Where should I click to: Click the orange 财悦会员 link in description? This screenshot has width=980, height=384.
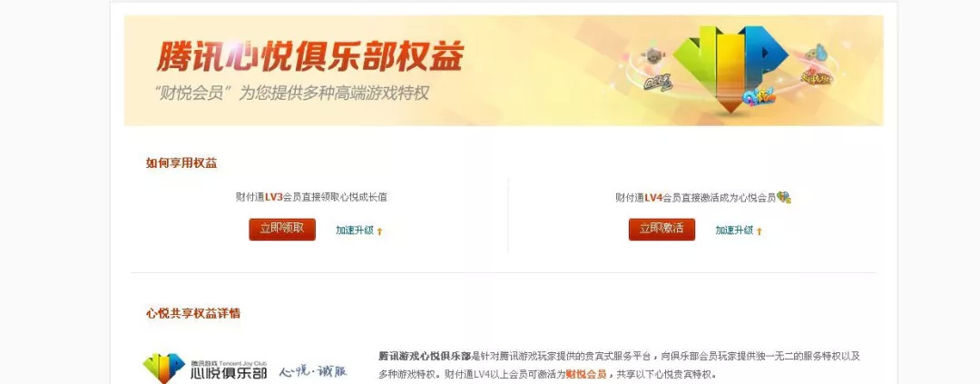(x=586, y=375)
